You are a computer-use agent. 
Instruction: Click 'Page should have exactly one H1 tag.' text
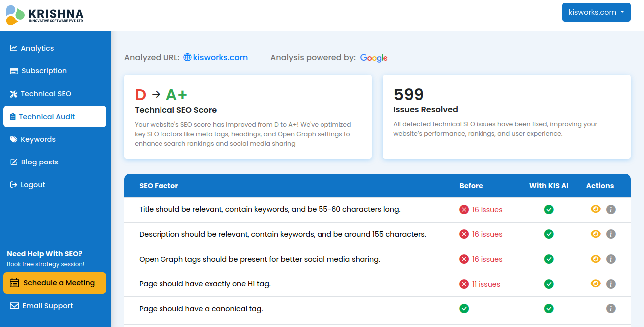[x=205, y=284]
